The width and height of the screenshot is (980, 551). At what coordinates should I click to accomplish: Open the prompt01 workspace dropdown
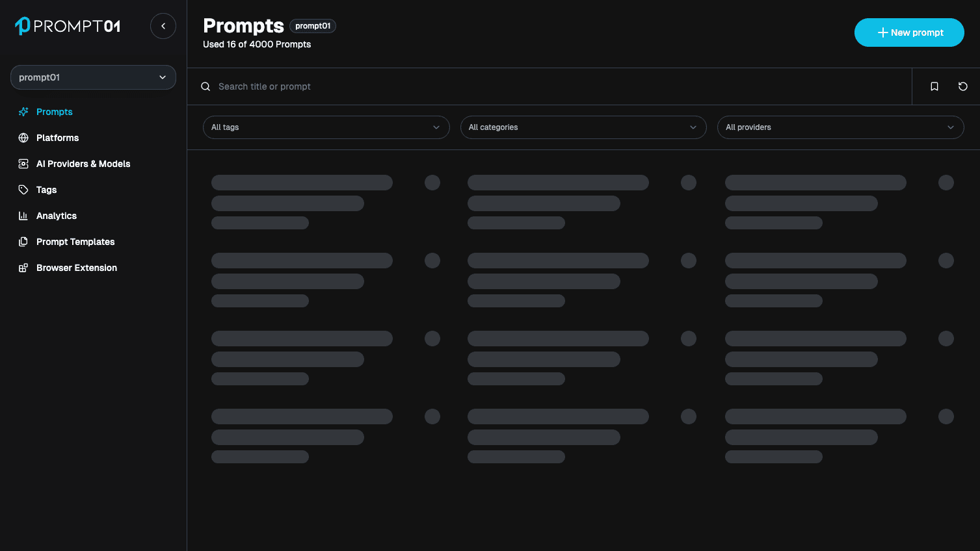[x=93, y=77]
